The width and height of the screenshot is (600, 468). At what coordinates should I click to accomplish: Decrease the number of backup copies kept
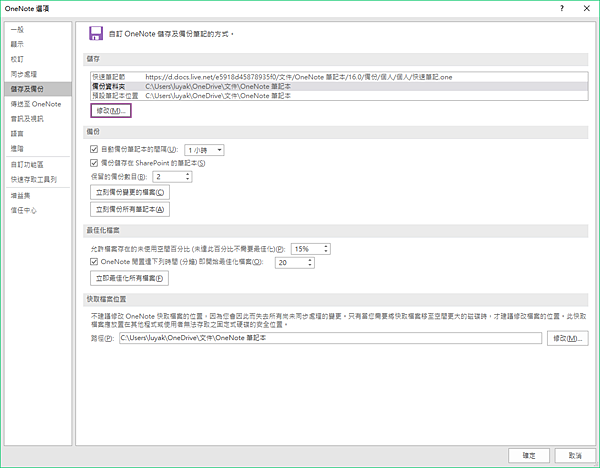188,179
